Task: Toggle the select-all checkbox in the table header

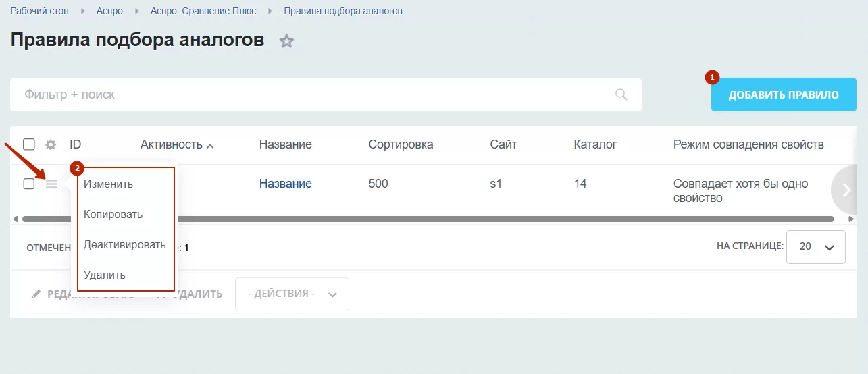Action: 29,144
